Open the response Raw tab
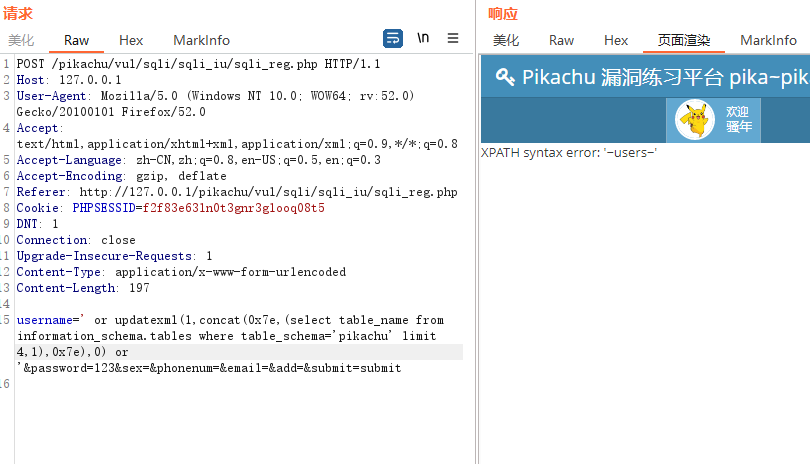This screenshot has height=464, width=810. click(x=561, y=40)
